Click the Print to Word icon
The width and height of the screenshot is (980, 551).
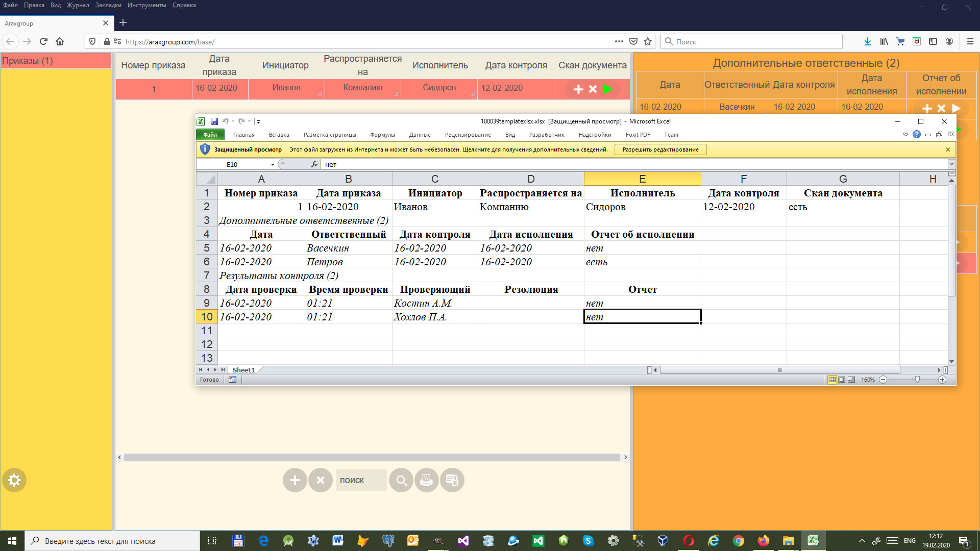tap(427, 480)
